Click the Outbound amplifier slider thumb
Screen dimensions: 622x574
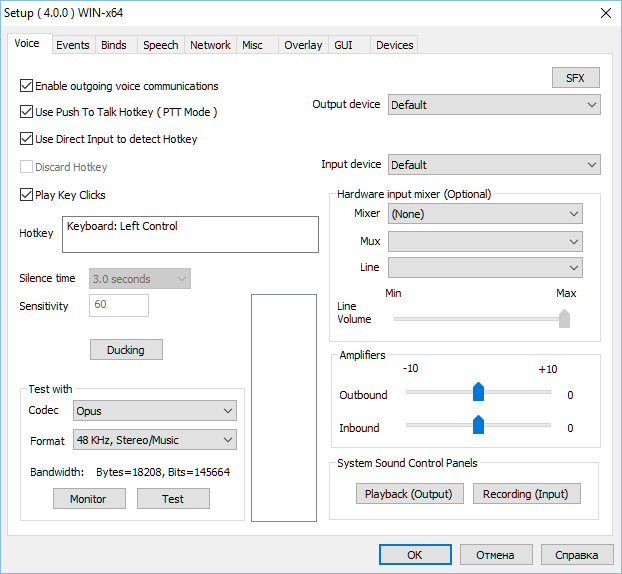pos(478,392)
